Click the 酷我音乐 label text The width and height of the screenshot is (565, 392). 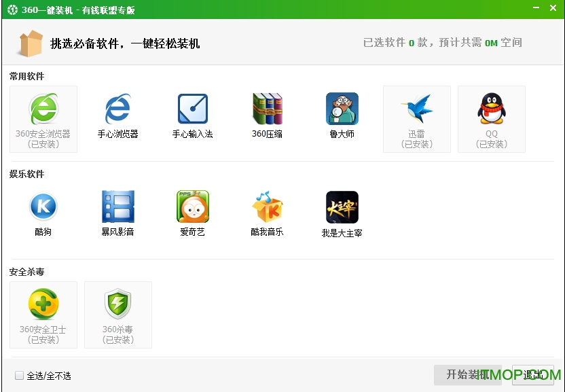267,232
